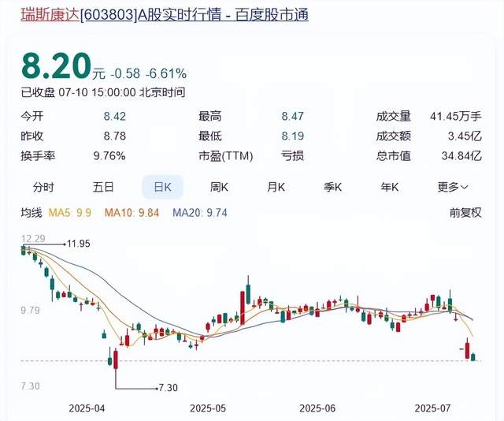
Task: Click the 最高 value 8.47
Action: [x=292, y=116]
